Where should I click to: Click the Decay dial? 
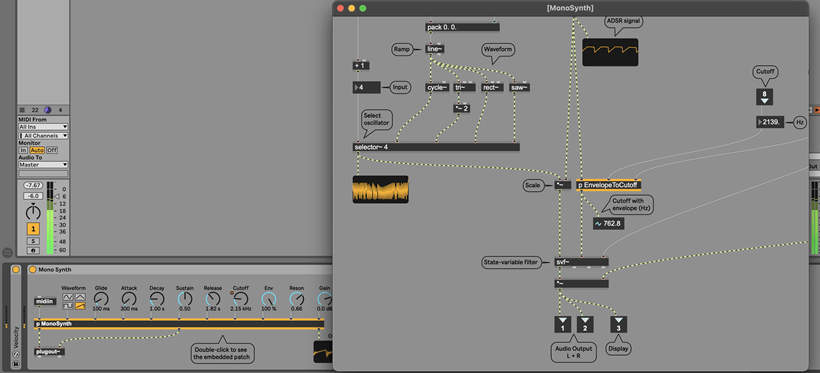click(156, 299)
